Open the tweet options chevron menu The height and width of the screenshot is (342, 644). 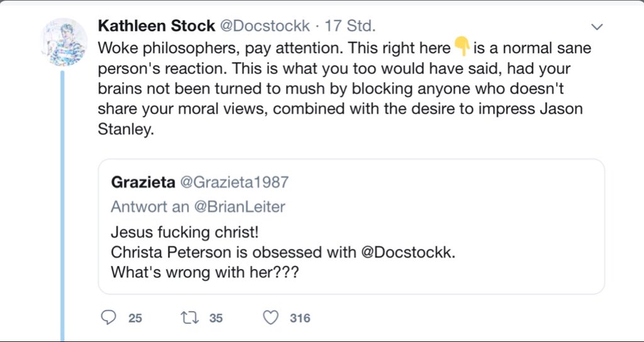(597, 27)
